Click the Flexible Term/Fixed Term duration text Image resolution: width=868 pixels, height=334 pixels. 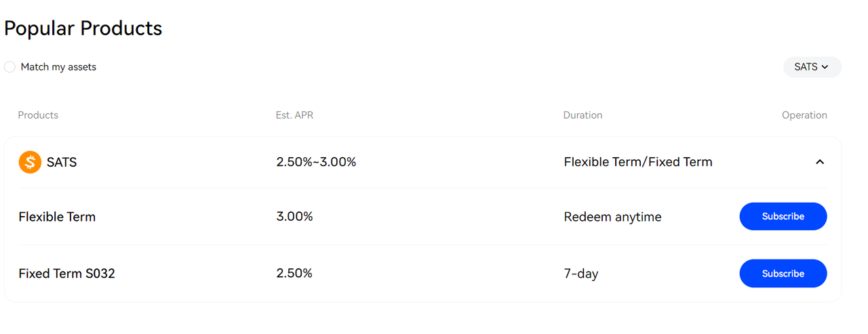point(638,162)
